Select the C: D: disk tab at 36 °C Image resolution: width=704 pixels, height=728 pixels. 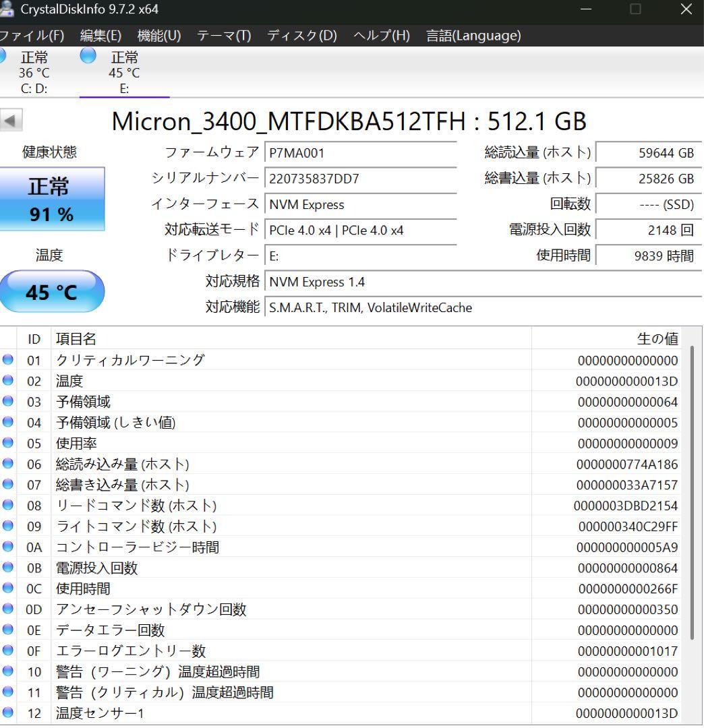pyautogui.click(x=34, y=72)
